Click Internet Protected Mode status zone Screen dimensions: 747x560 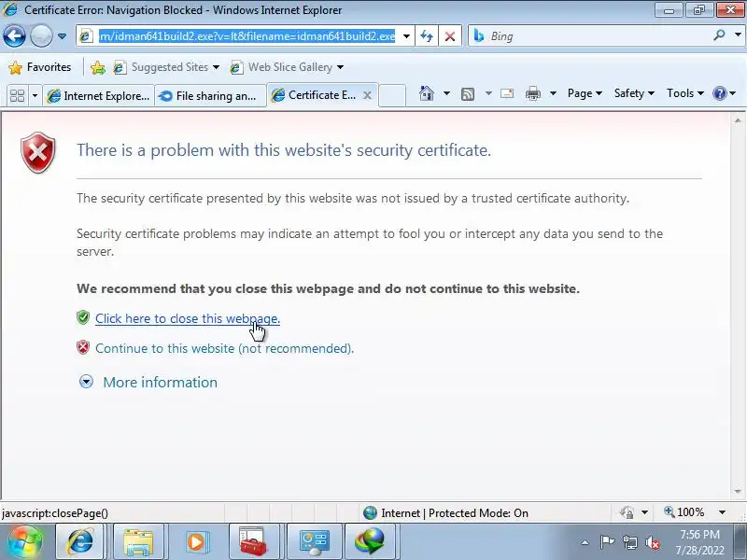pos(445,512)
